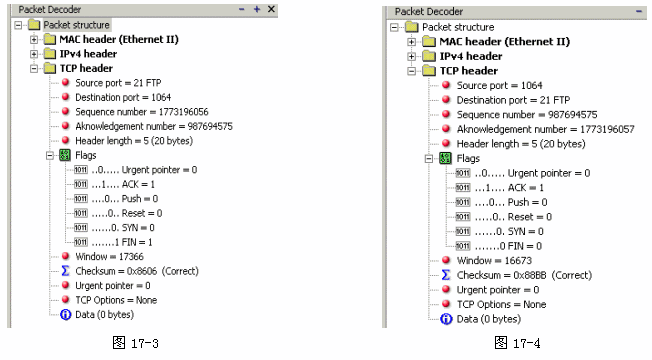Click the plus button in left Packet Decoder

click(x=257, y=9)
